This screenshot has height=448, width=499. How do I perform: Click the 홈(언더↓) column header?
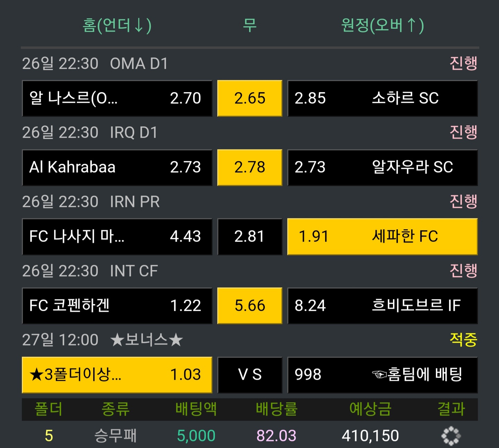(x=117, y=25)
